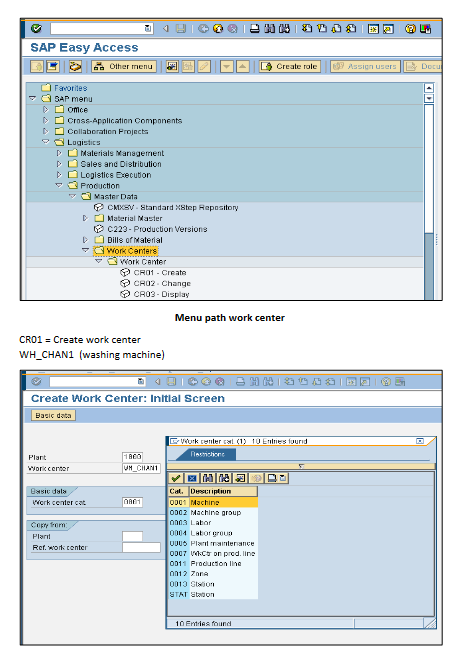Click SAP Business Workplace icon before Other menu
Screen dimensions: 456x660
point(75,67)
